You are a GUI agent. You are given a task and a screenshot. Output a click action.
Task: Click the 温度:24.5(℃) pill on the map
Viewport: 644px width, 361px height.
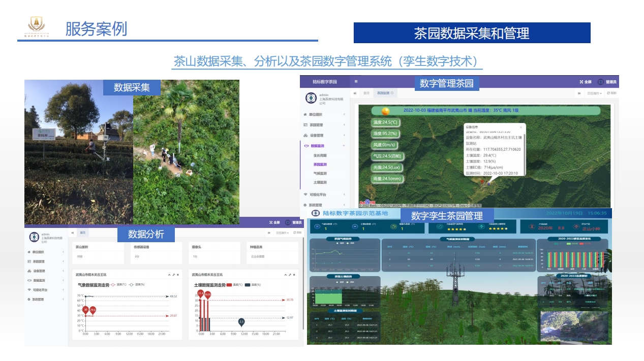click(x=385, y=122)
